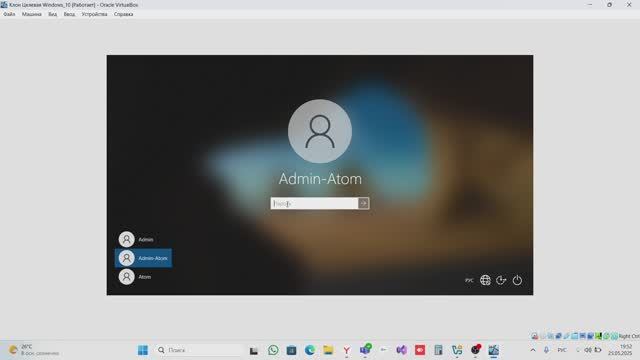Image resolution: width=640 pixels, height=360 pixels.
Task: Click the first VirtualBox status bar disk icon
Action: pyautogui.click(x=534, y=336)
